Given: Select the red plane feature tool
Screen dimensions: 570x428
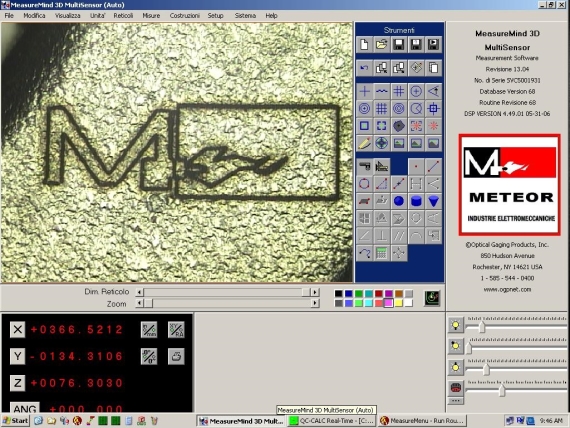Looking at the screenshot, I should [x=364, y=201].
